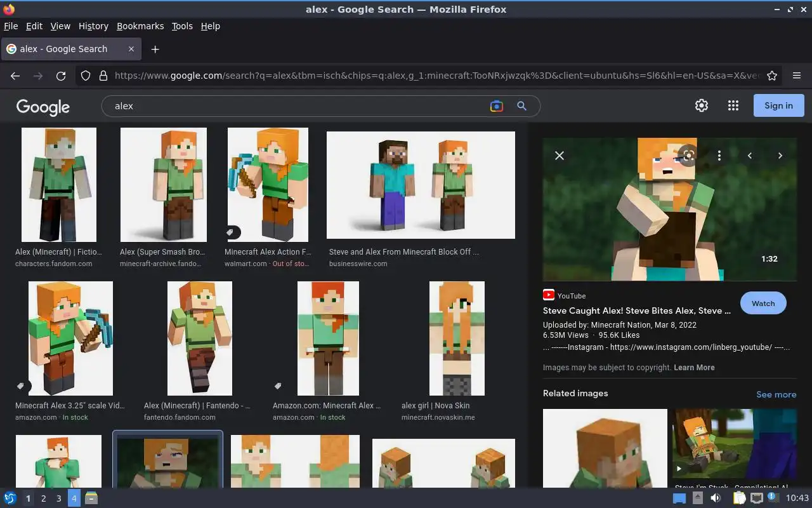The image size is (812, 508).
Task: Close the image preview panel
Action: (560, 155)
